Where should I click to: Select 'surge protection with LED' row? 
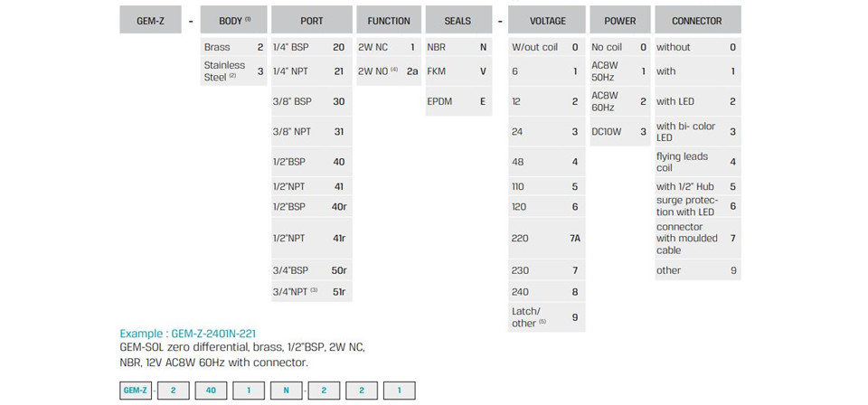(x=697, y=206)
